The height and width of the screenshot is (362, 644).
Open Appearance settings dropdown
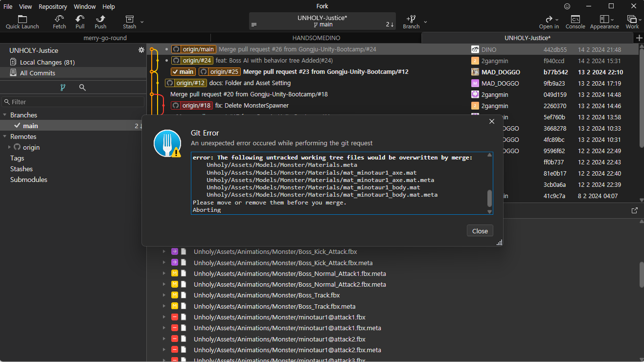point(604,22)
